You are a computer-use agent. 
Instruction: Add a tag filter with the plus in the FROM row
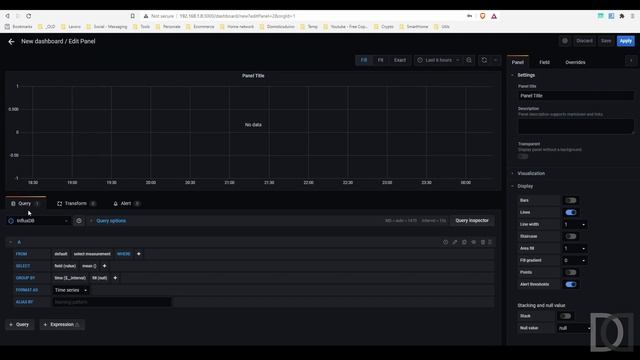(x=139, y=254)
